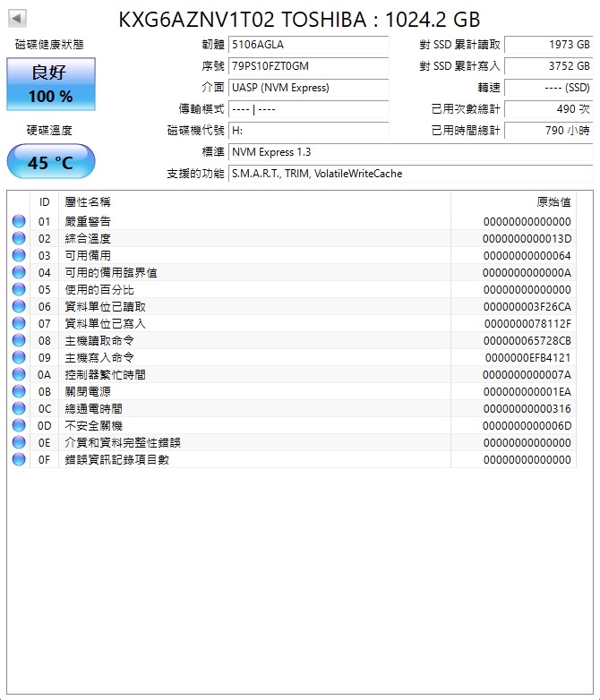The height and width of the screenshot is (700, 600).
Task: Select the 介質和資料完整性錯誤 attribute name
Action: [123, 442]
